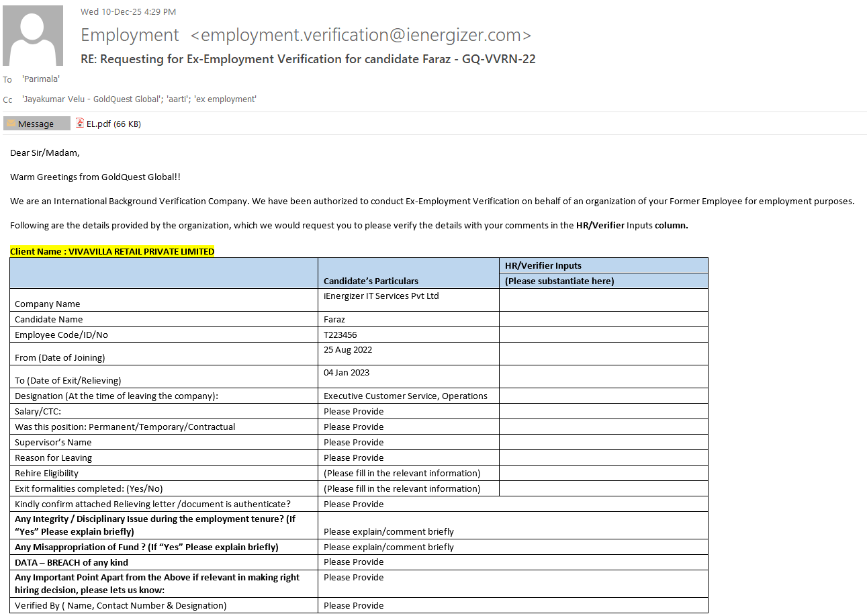Screen dimensions: 867x616
Task: Click HR/Verifier input cell for Supervisor's Name
Action: pos(603,442)
